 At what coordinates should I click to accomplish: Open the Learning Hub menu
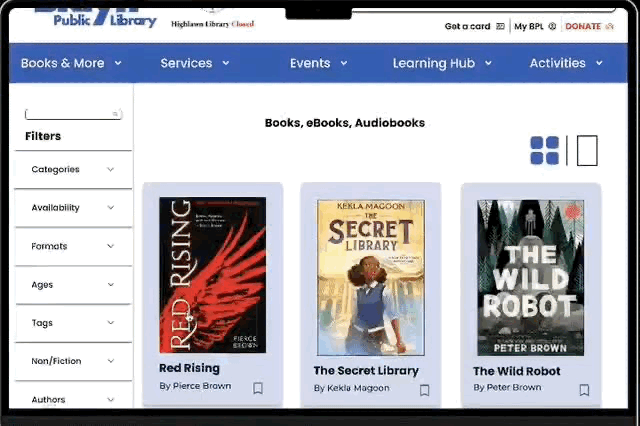point(442,63)
